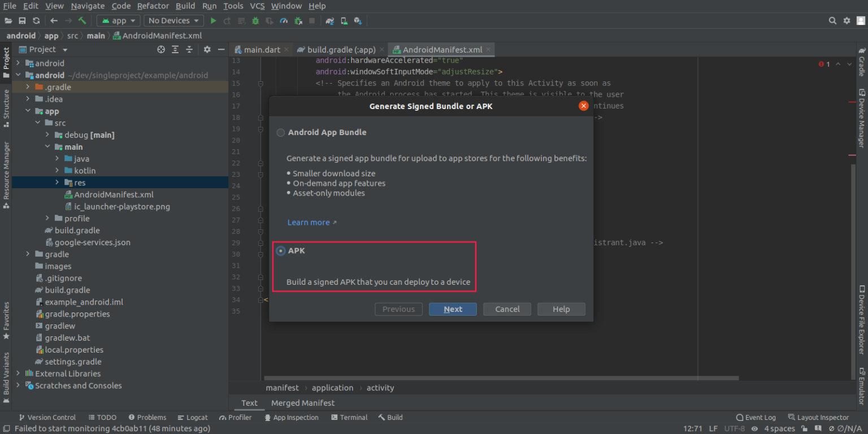The height and width of the screenshot is (434, 868).
Task: Open the Build menu
Action: click(x=185, y=6)
